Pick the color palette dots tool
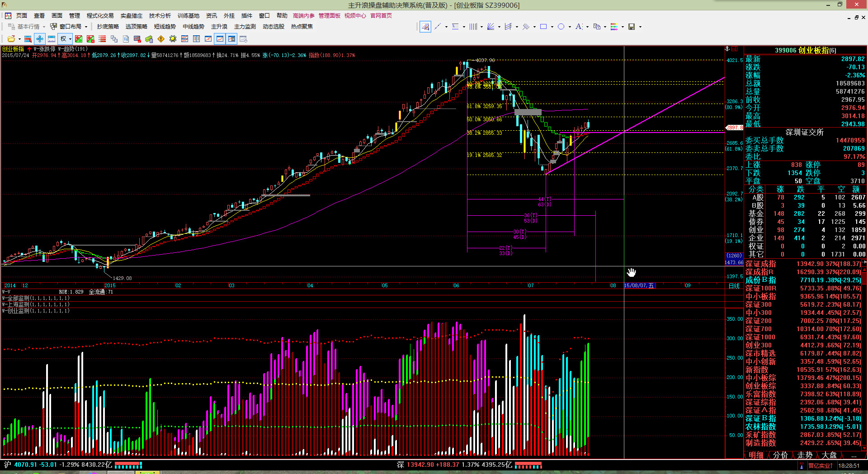 coord(614,27)
